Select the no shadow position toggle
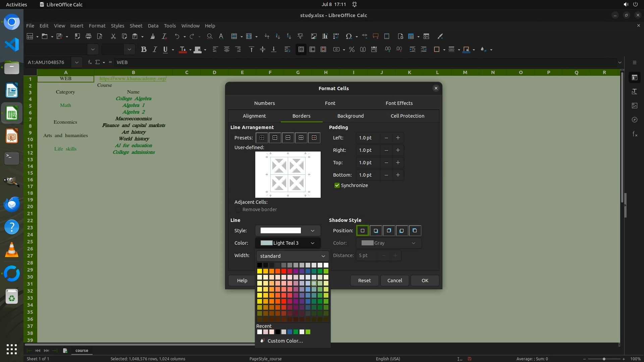Screen dimensions: 644x362 362,231
